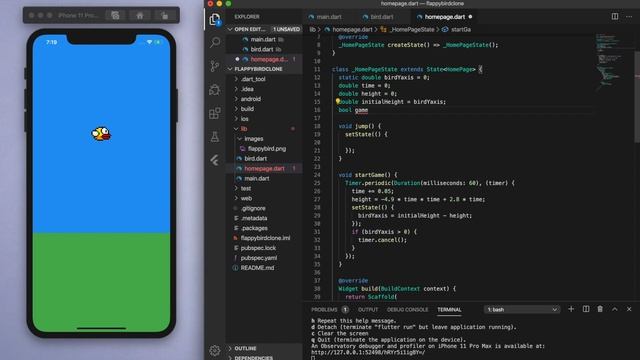
Task: Take simulator screenshot with camera icon
Action: (x=116, y=16)
